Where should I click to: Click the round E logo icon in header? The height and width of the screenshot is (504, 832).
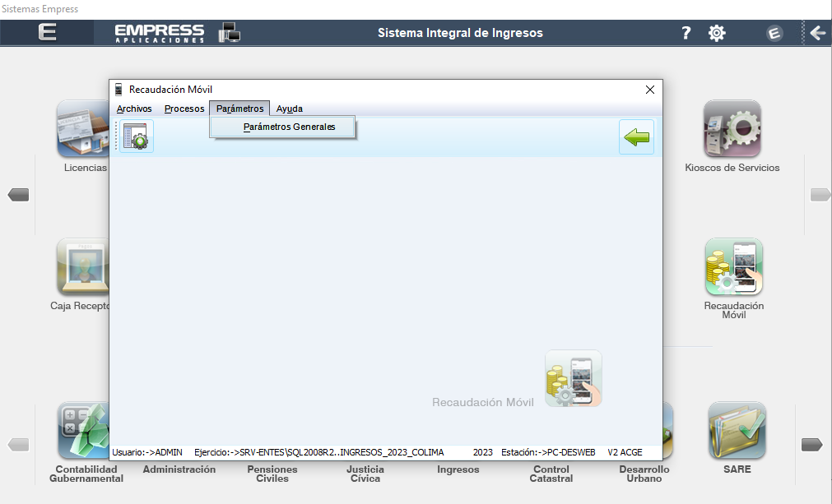pyautogui.click(x=774, y=33)
